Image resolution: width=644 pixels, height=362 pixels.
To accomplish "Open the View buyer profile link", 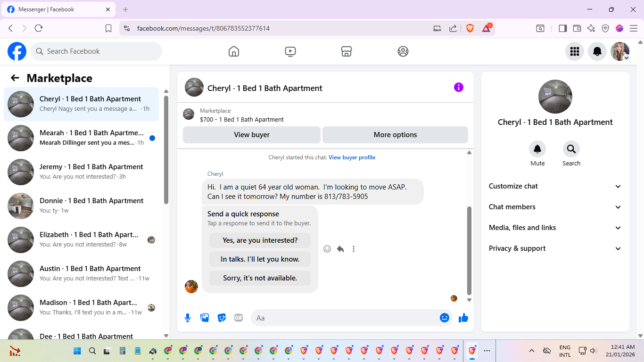I will pyautogui.click(x=352, y=157).
